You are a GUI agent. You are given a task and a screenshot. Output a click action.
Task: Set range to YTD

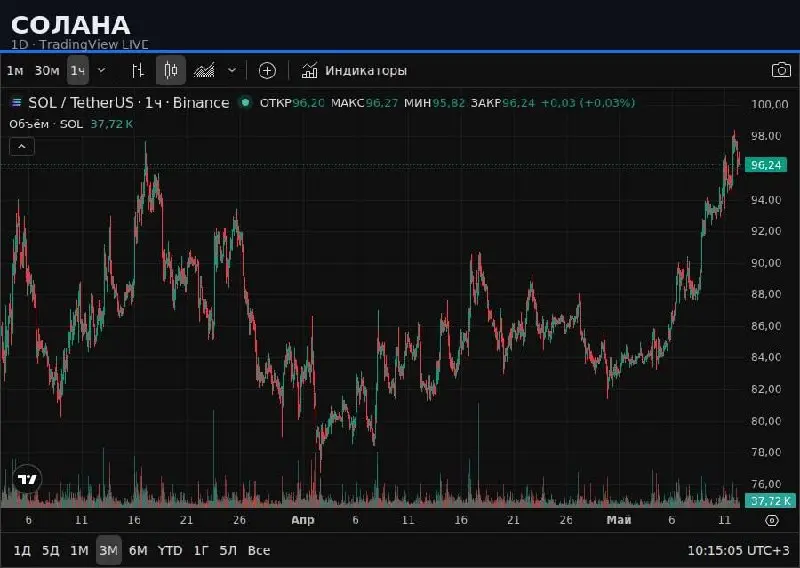[x=170, y=551]
